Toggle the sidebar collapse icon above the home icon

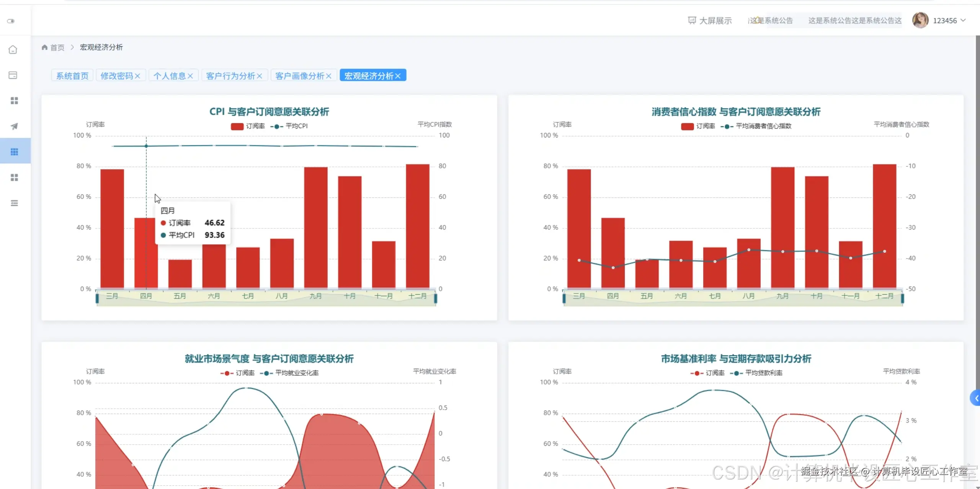[x=11, y=21]
